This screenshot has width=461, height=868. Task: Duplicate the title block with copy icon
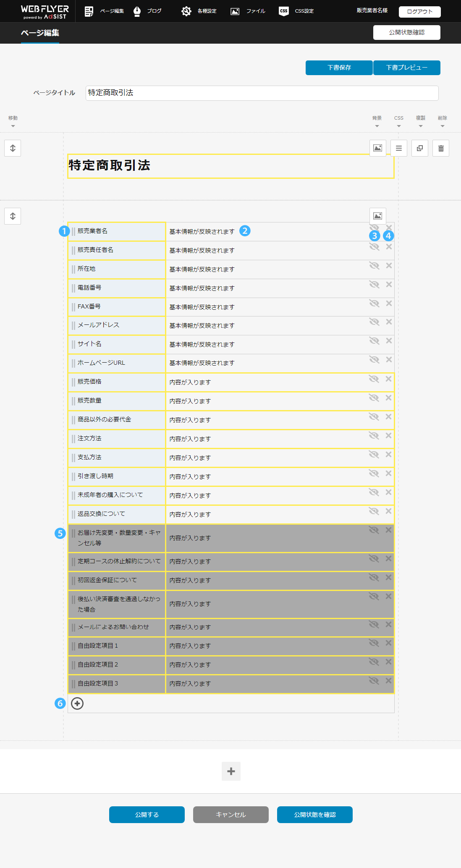(x=419, y=148)
